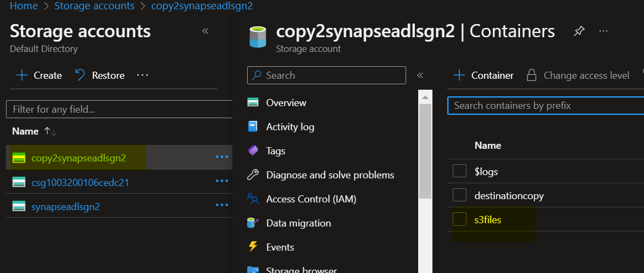Click the Activity log icon
The width and height of the screenshot is (644, 273).
coord(253,126)
